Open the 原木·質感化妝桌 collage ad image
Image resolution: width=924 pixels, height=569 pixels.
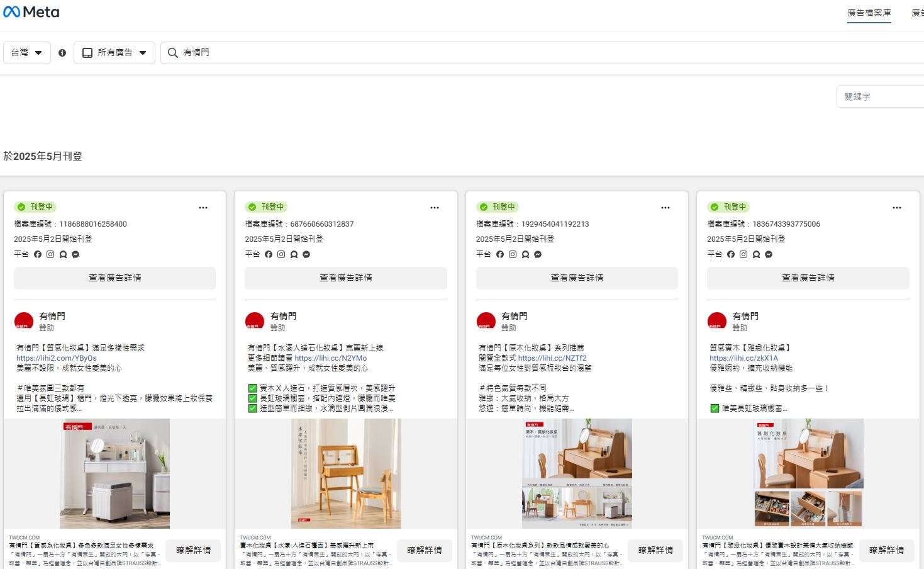(577, 473)
